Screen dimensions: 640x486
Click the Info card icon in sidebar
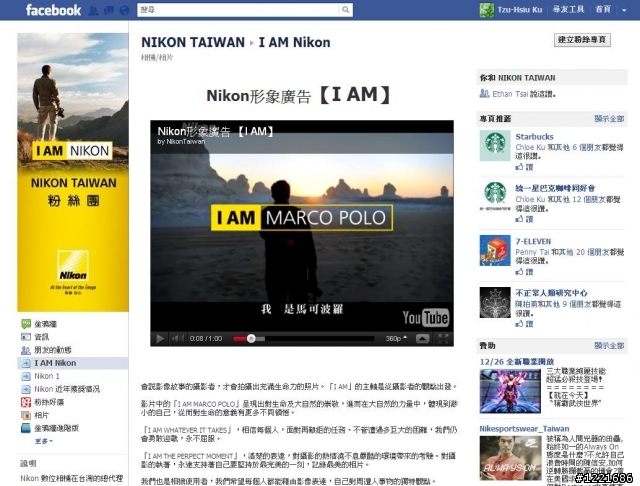(x=26, y=337)
